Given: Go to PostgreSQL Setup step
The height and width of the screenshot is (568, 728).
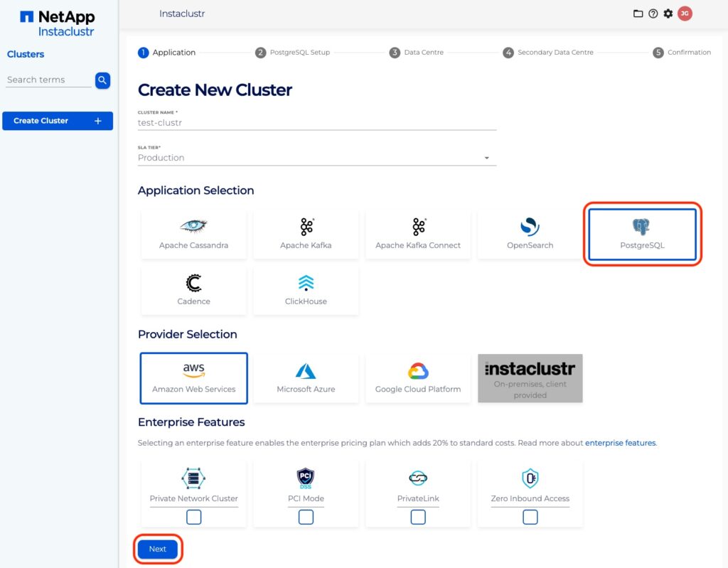Looking at the screenshot, I should tap(292, 53).
